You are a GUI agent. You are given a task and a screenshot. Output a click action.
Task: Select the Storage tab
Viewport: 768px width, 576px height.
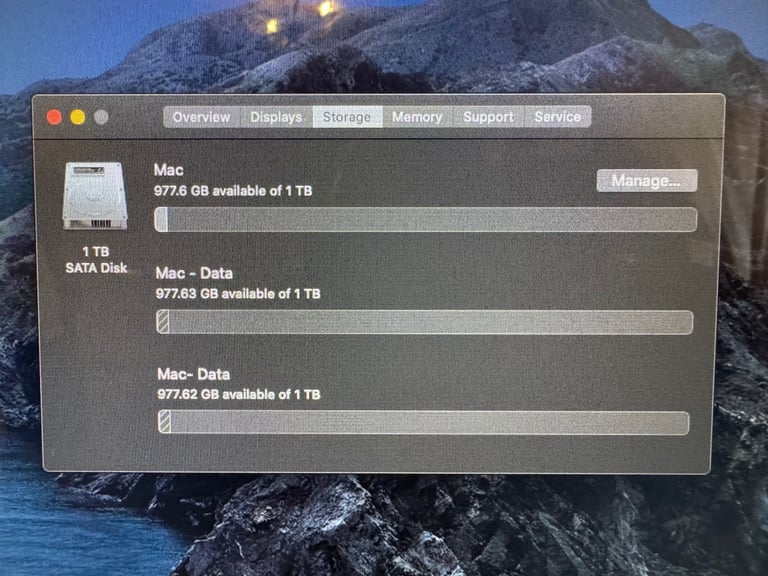[x=347, y=117]
